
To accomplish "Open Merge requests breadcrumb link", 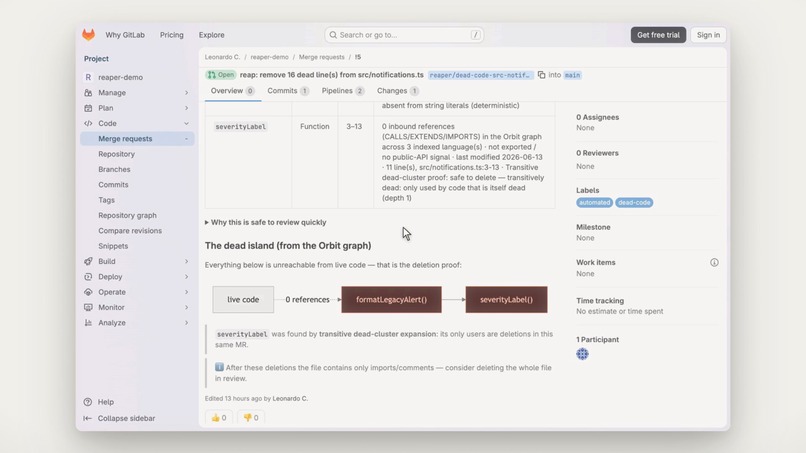I will point(322,57).
